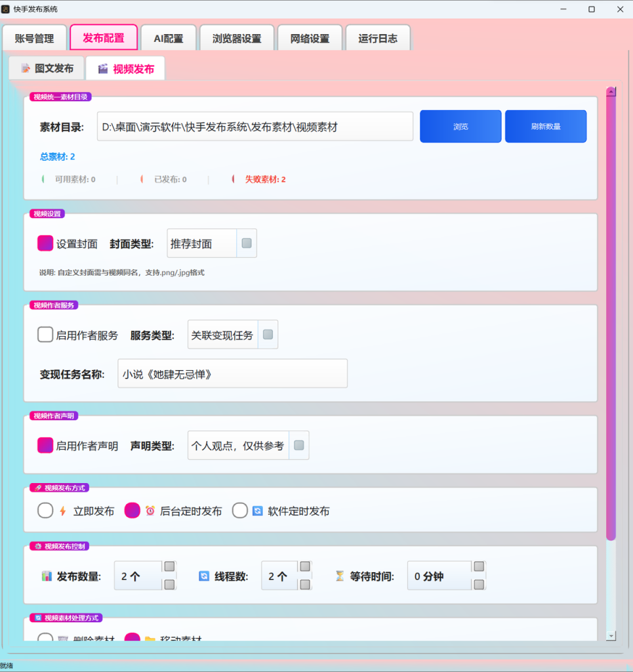Open the 运行日志 tab
The height and width of the screenshot is (672, 633).
[x=378, y=39]
